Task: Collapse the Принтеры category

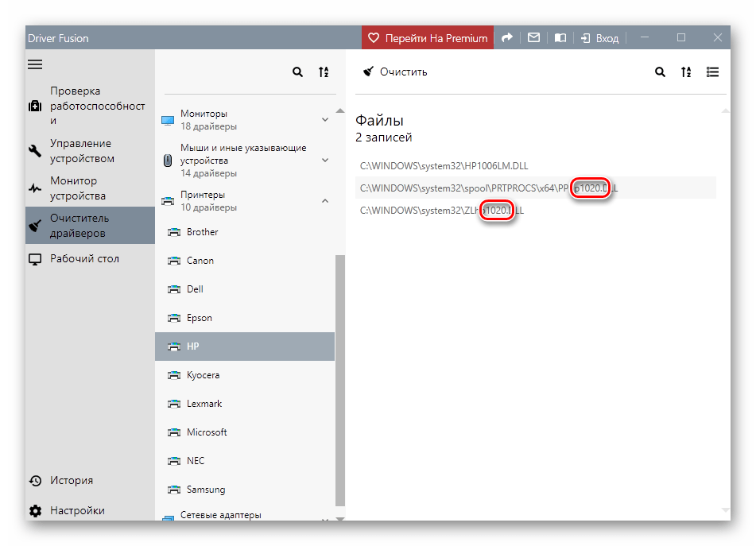Action: click(324, 201)
